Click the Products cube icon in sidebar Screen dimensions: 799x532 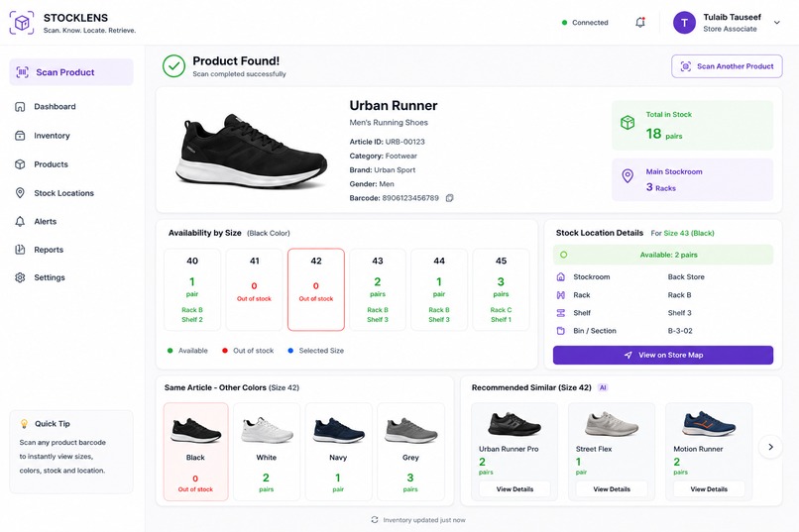tap(20, 164)
